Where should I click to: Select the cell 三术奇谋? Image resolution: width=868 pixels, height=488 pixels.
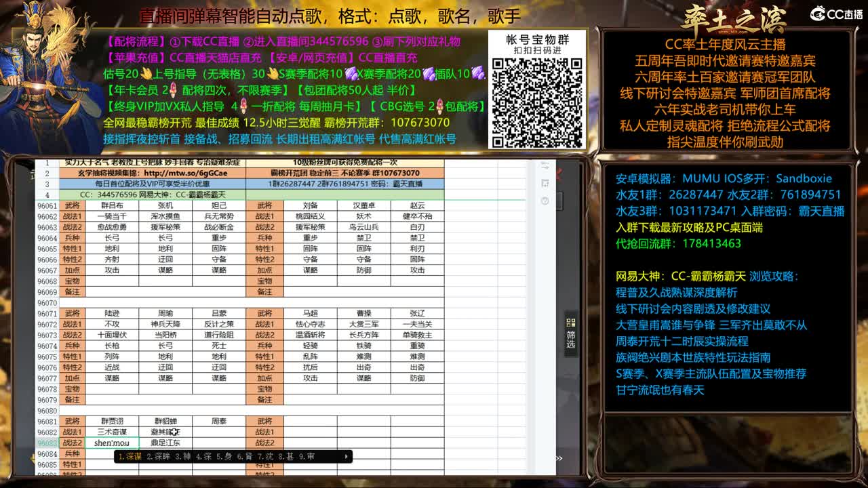click(112, 432)
